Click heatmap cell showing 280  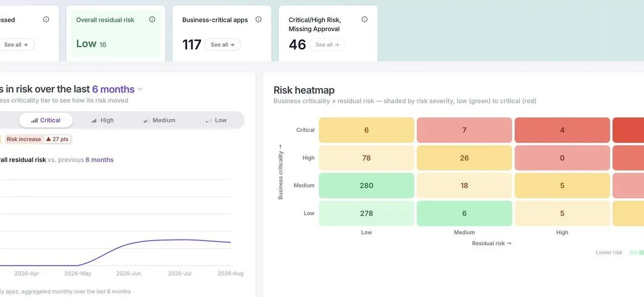366,185
